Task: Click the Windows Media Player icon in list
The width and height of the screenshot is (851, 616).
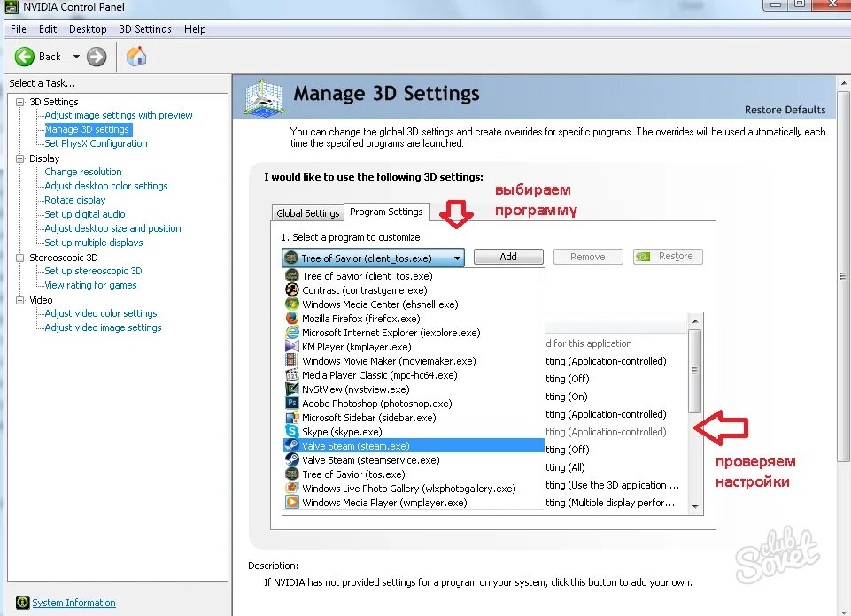Action: (x=292, y=502)
